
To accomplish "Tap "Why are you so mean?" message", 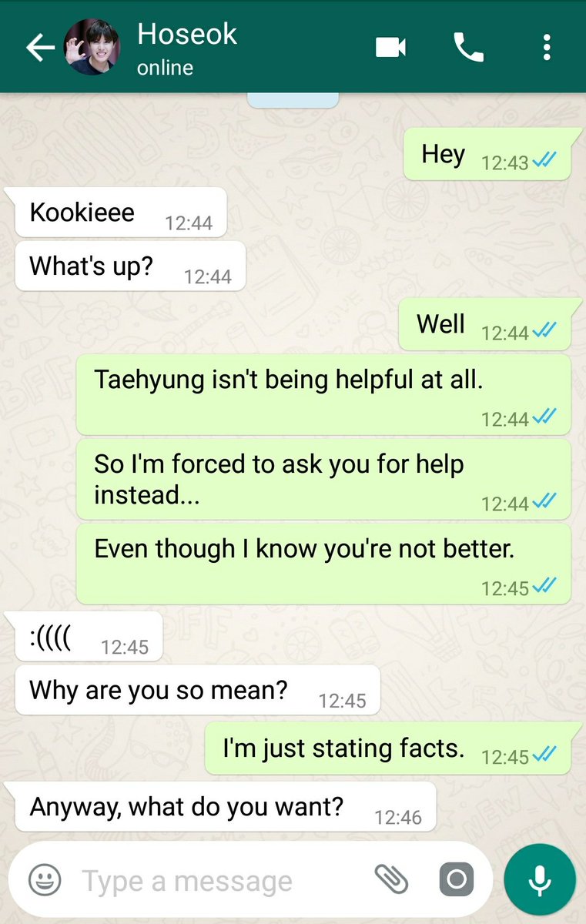I will [x=198, y=690].
